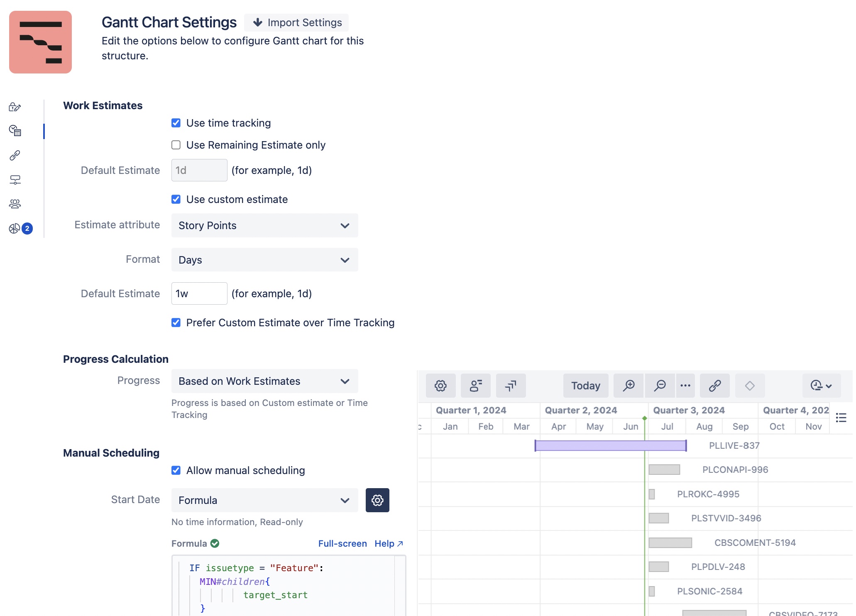Viewport: 856px width, 616px height.
Task: Open the dependencies link icon in sidebar
Action: point(15,155)
